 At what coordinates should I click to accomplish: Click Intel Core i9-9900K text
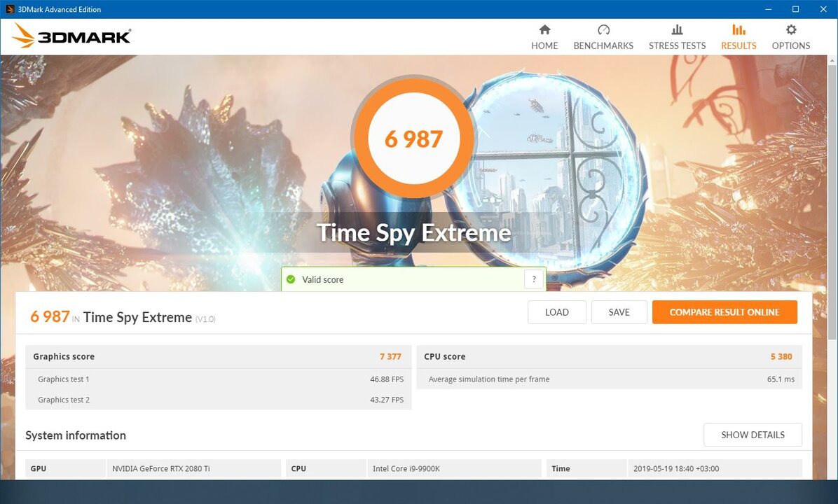click(x=406, y=469)
